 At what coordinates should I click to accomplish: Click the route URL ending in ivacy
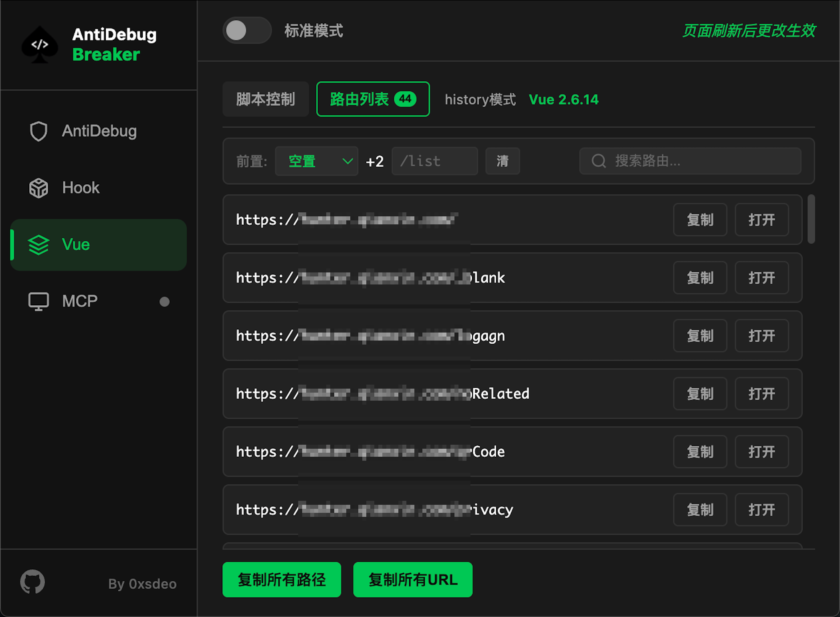375,510
